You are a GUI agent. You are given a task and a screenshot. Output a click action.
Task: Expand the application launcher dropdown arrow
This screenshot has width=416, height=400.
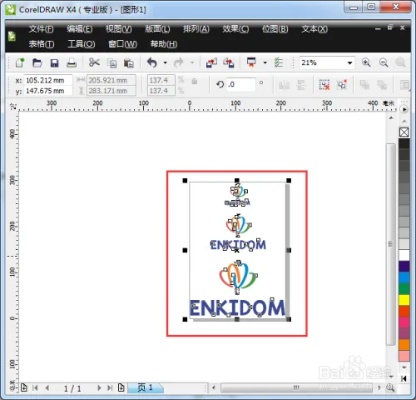pos(265,63)
